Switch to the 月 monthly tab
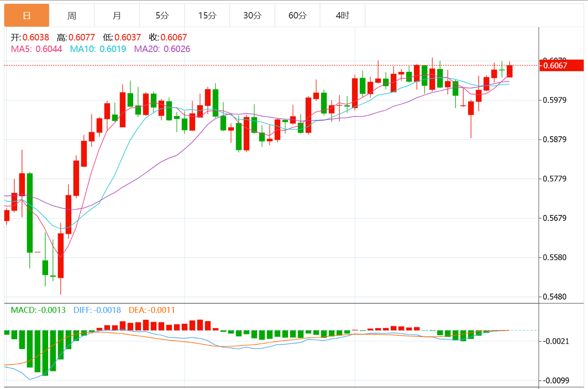The image size is (588, 389). point(117,15)
